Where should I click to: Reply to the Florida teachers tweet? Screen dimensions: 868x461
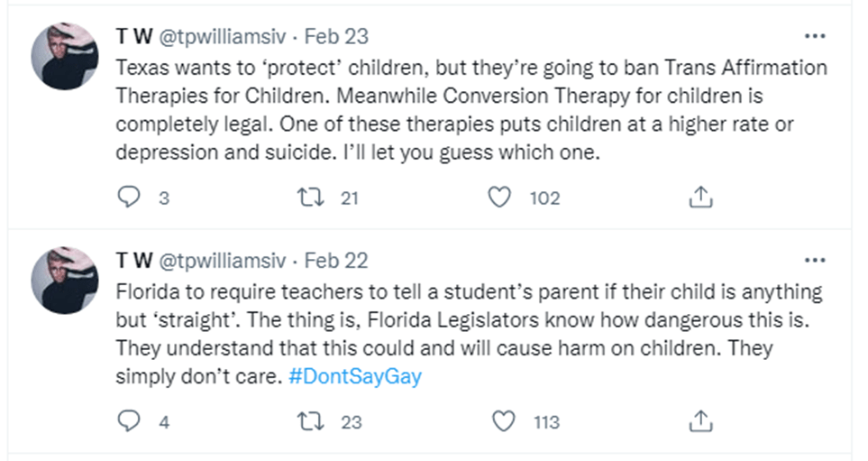tap(131, 421)
